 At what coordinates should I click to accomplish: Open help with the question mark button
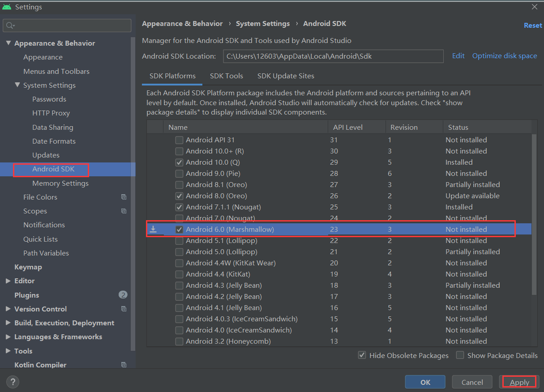coord(13,382)
